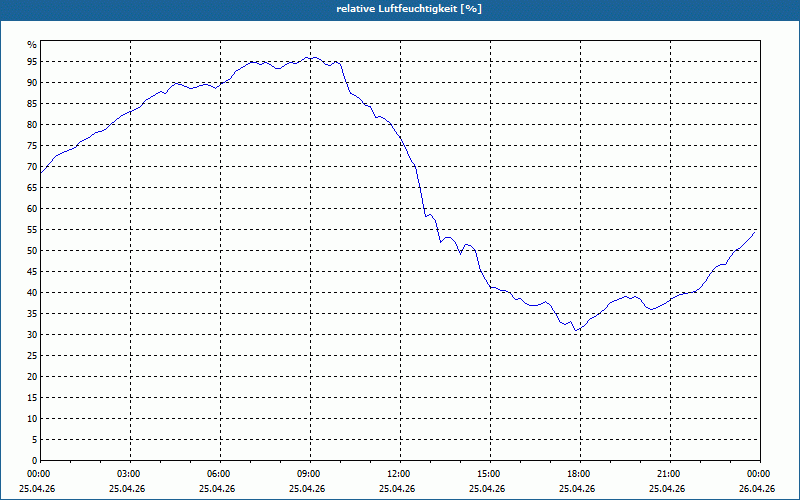Select the y-axis tick '15'
Image resolution: width=800 pixels, height=500 pixels.
click(32, 397)
